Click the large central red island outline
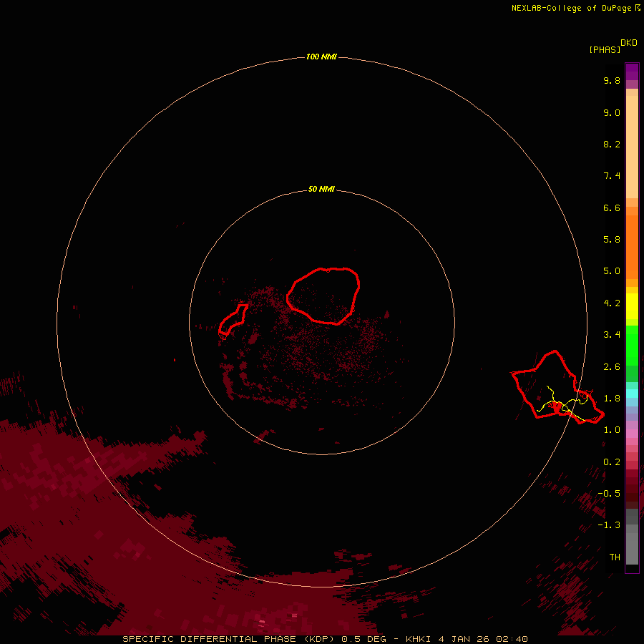The width and height of the screenshot is (644, 644). [x=323, y=296]
